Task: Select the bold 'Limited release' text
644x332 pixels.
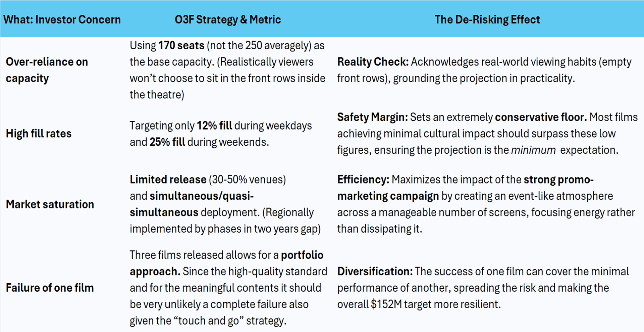Action: tap(168, 180)
